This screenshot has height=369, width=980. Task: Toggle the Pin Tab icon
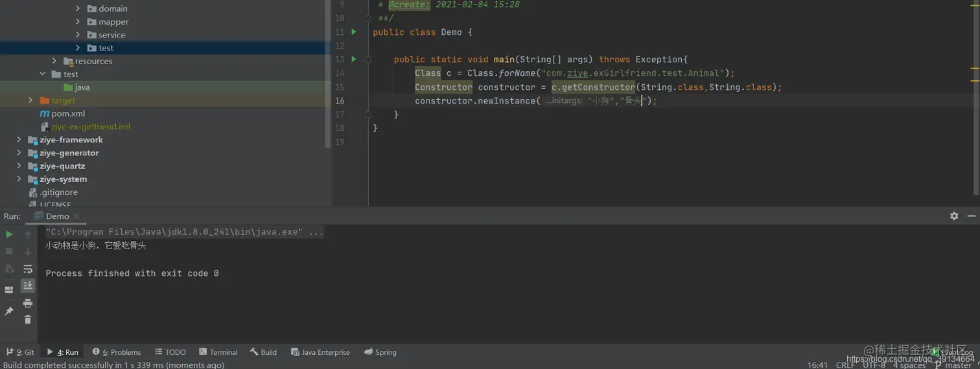tap(9, 311)
